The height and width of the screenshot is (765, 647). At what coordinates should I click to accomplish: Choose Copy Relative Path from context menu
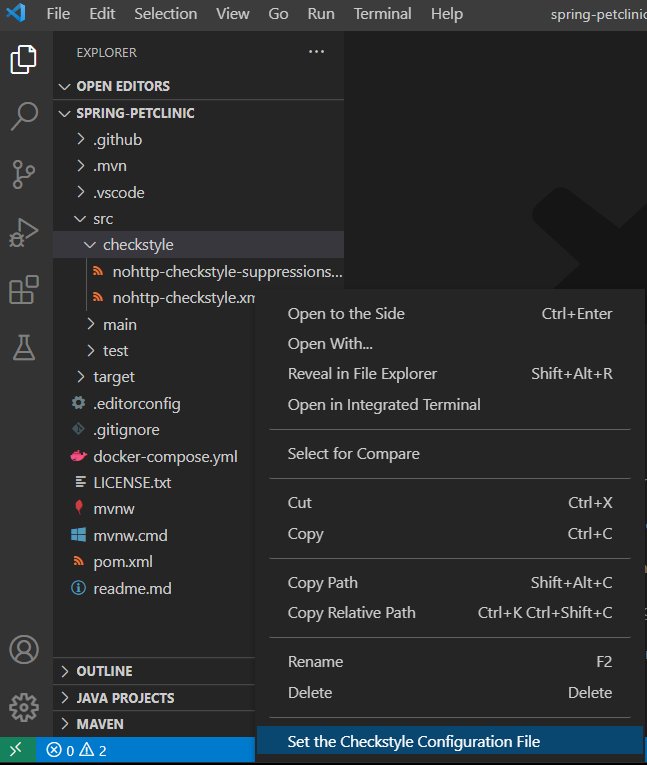tap(351, 612)
